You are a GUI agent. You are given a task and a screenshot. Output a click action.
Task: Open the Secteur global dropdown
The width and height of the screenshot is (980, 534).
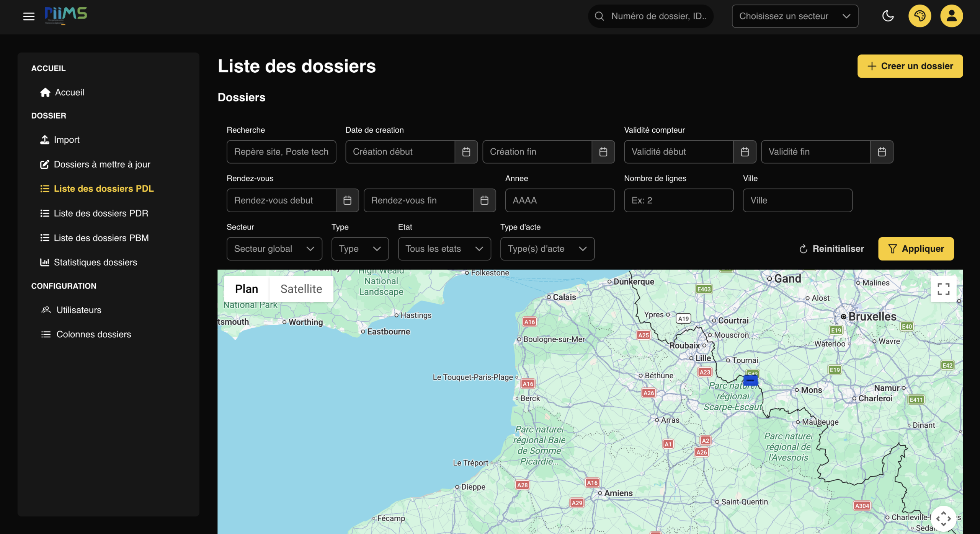(x=274, y=249)
